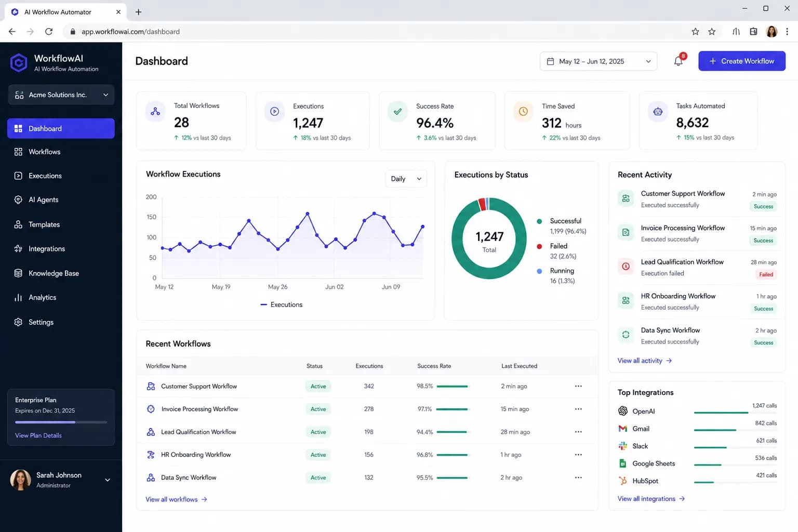The width and height of the screenshot is (798, 532).
Task: Open the View Plan Details link
Action: (38, 435)
